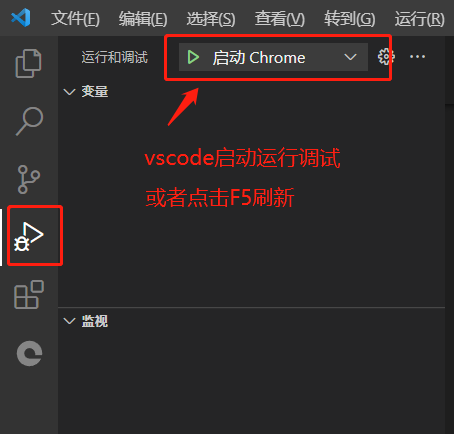Open the three-dot more actions menu
The height and width of the screenshot is (434, 454).
pos(417,57)
